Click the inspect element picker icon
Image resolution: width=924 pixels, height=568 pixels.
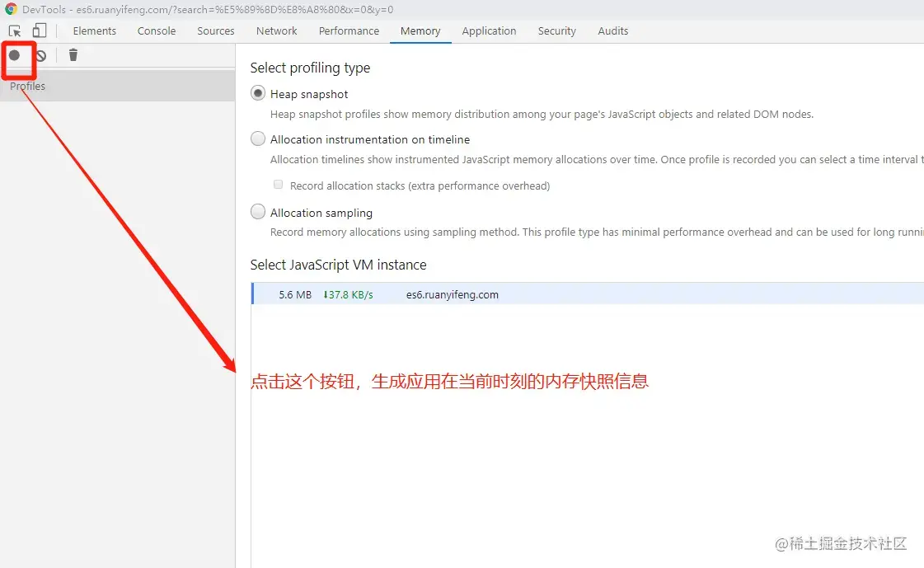tap(15, 31)
